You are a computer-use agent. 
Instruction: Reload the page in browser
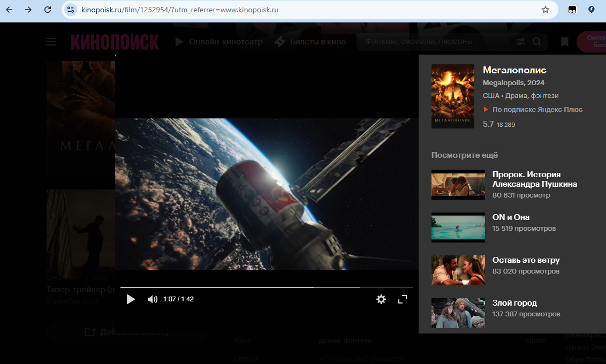tap(48, 10)
